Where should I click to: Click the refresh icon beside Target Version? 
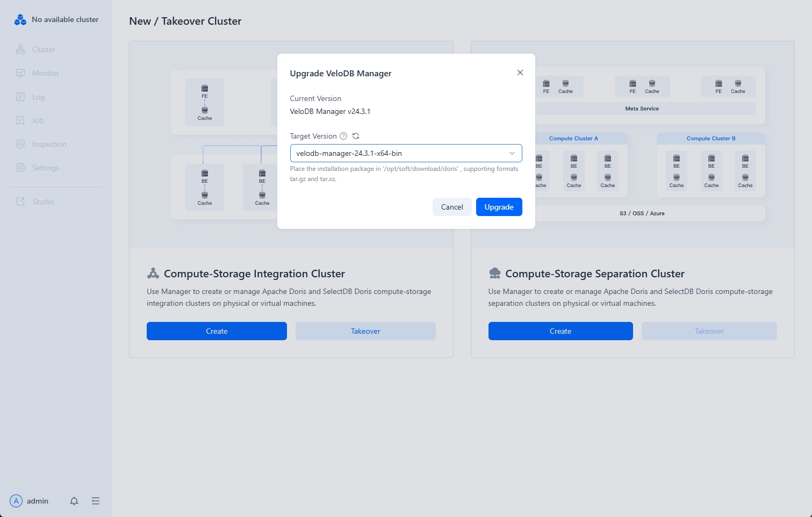point(356,136)
